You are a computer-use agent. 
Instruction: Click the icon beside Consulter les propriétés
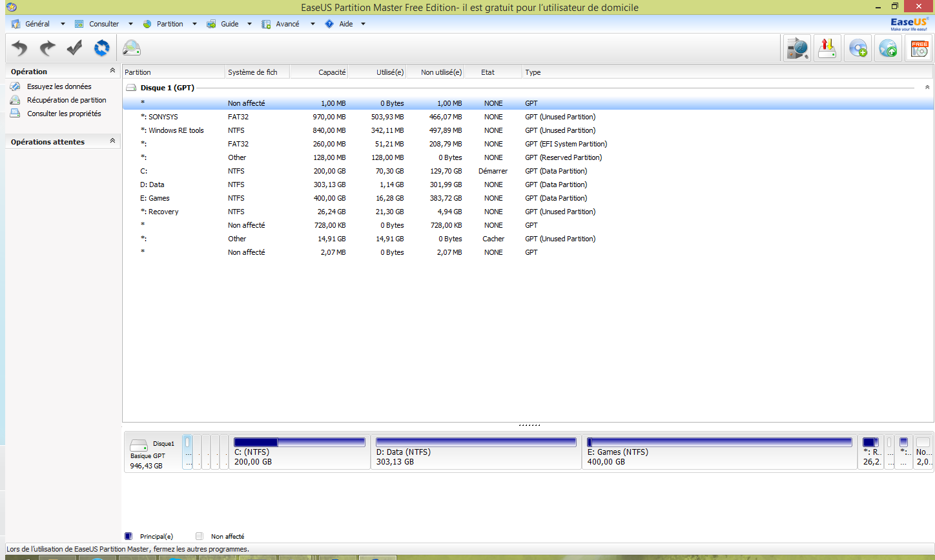15,114
